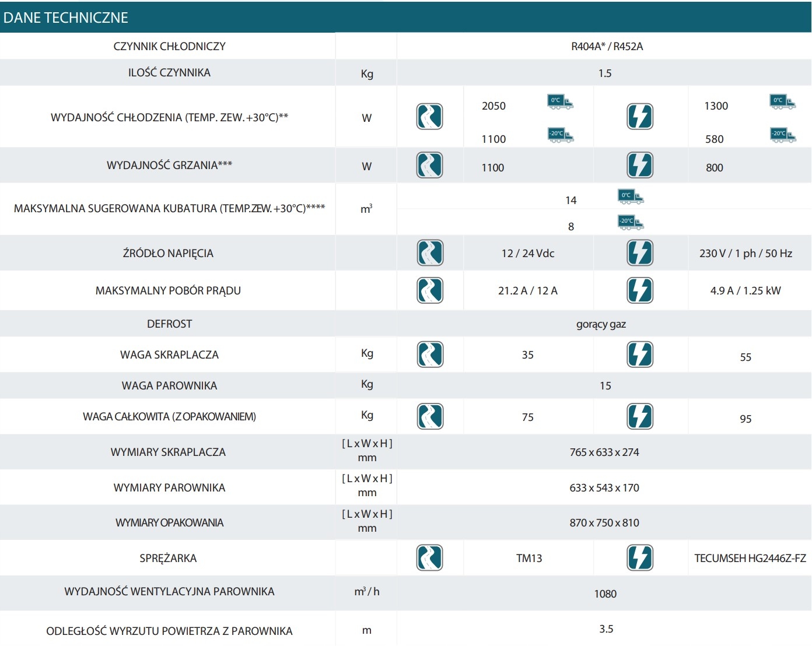Click the lightning icon in the WYDAJNOŚĆ GRZANIA row
Image resolution: width=812 pixels, height=646 pixels.
click(x=640, y=165)
